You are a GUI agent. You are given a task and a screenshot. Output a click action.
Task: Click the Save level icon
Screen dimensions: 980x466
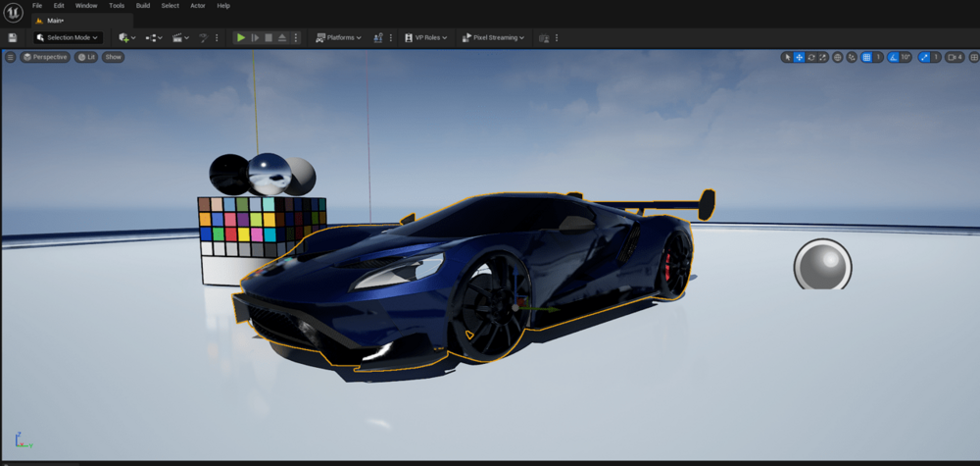(12, 37)
